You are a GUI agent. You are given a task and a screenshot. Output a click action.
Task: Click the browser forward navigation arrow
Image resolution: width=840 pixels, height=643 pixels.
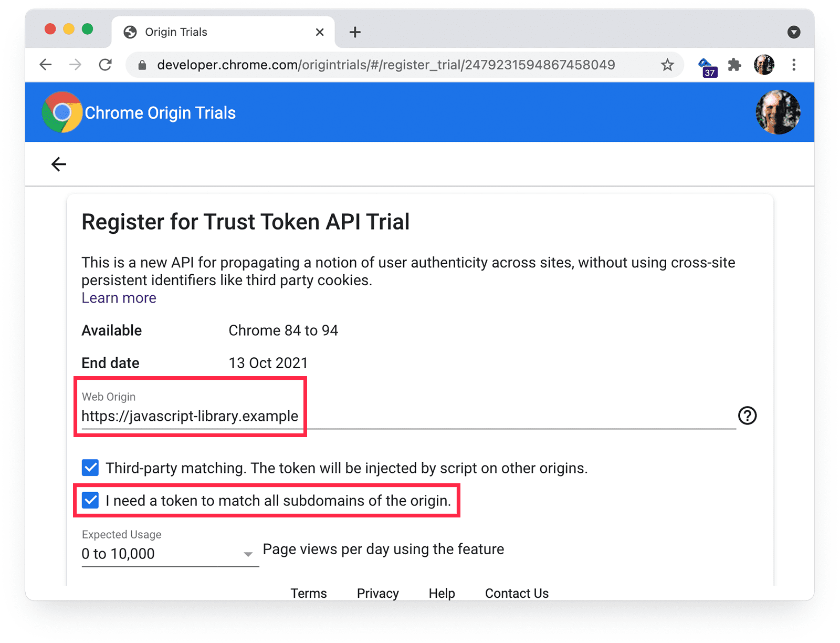point(76,65)
